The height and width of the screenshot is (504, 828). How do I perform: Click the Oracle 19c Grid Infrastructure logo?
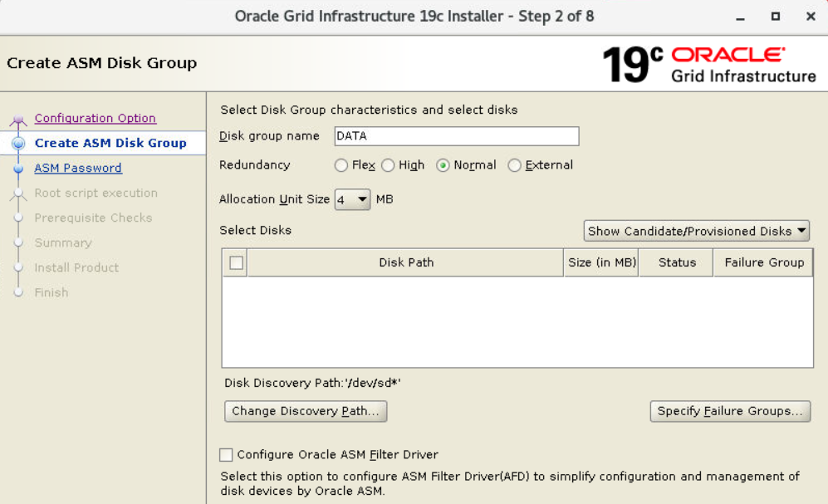pyautogui.click(x=708, y=65)
